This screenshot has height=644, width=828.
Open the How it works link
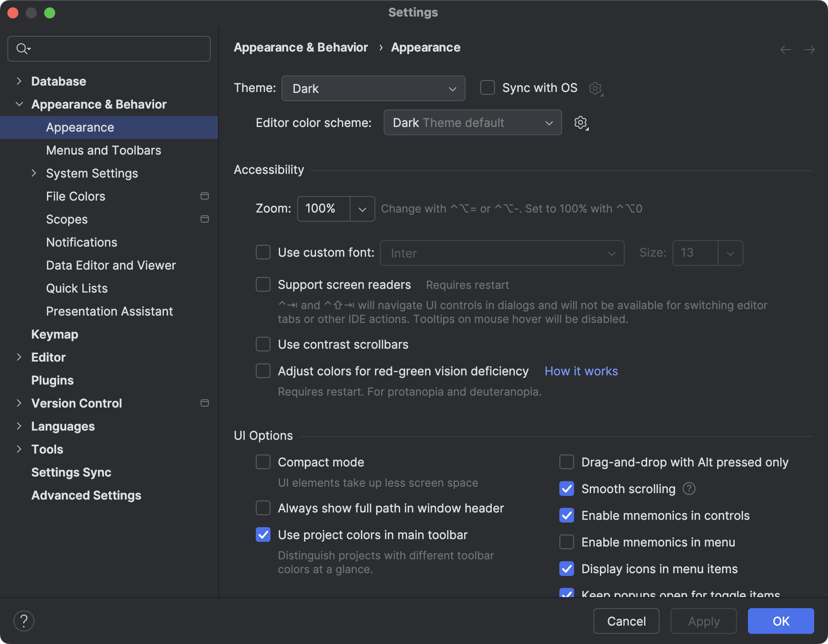point(581,371)
